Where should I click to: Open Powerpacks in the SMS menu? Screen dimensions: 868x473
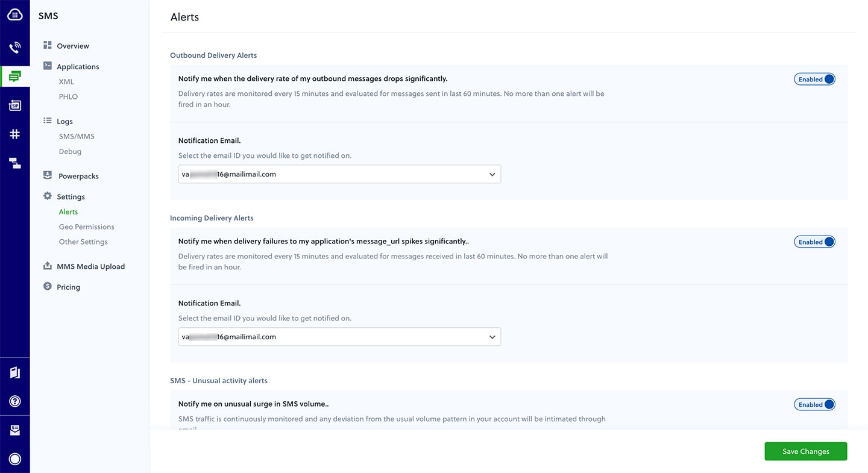(x=78, y=176)
